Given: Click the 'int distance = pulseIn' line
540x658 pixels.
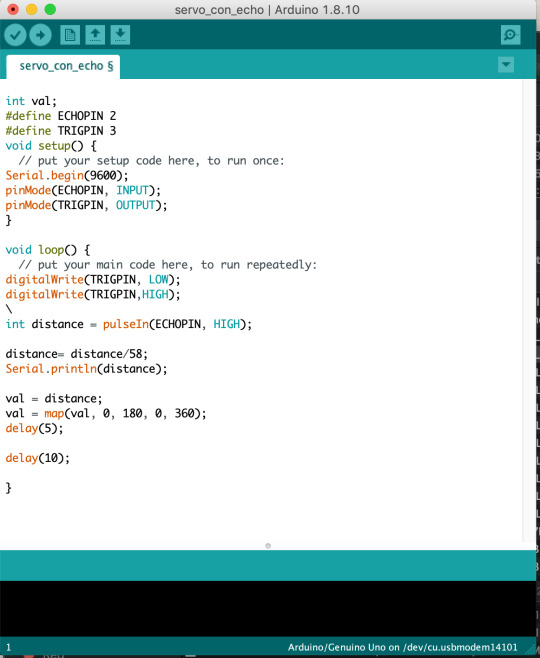Looking at the screenshot, I should pos(129,324).
